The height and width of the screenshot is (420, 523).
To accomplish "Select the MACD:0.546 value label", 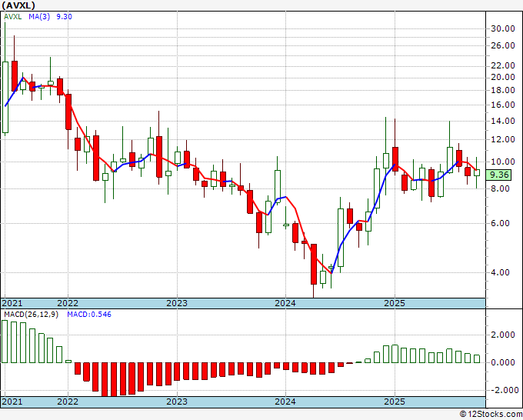I will (91, 315).
